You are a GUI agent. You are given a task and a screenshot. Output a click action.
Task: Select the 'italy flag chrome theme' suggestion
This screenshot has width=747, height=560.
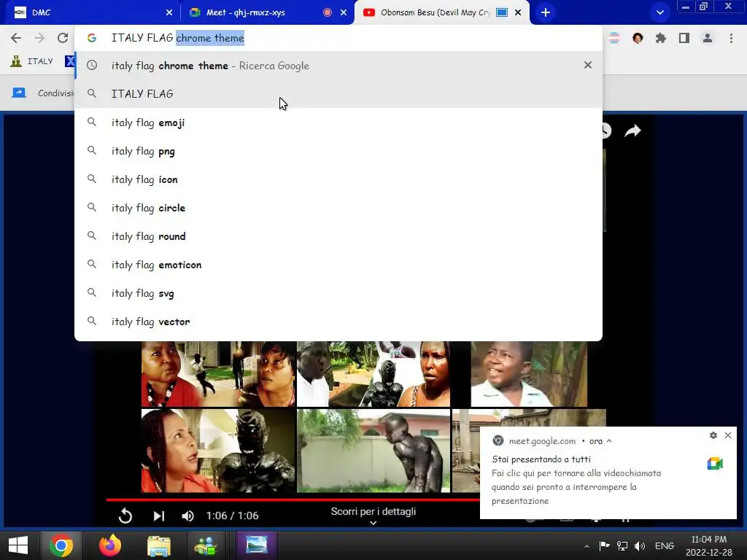pyautogui.click(x=338, y=66)
